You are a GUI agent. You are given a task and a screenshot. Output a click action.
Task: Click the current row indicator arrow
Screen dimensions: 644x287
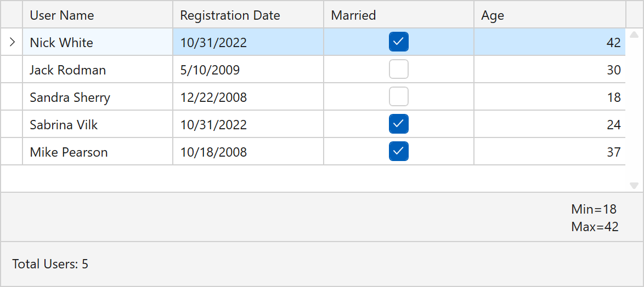12,42
